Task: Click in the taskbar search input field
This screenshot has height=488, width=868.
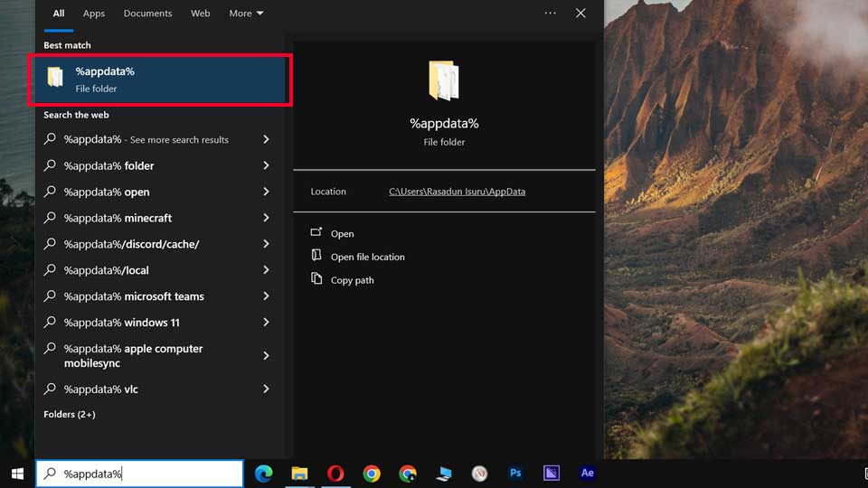Action: [x=139, y=474]
